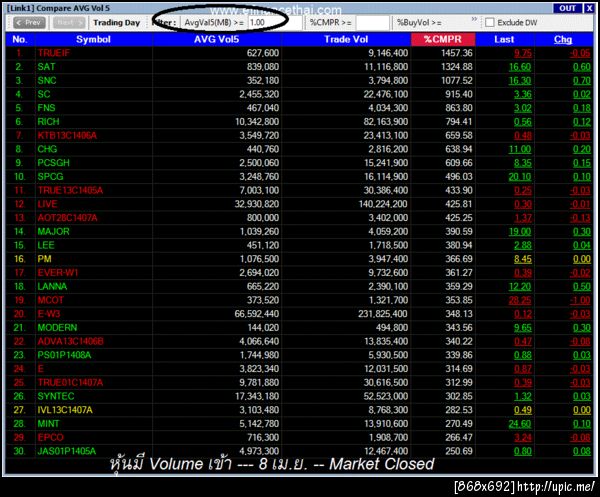Select the PCSGH symbol
This screenshot has width=600, height=497.
tap(54, 163)
